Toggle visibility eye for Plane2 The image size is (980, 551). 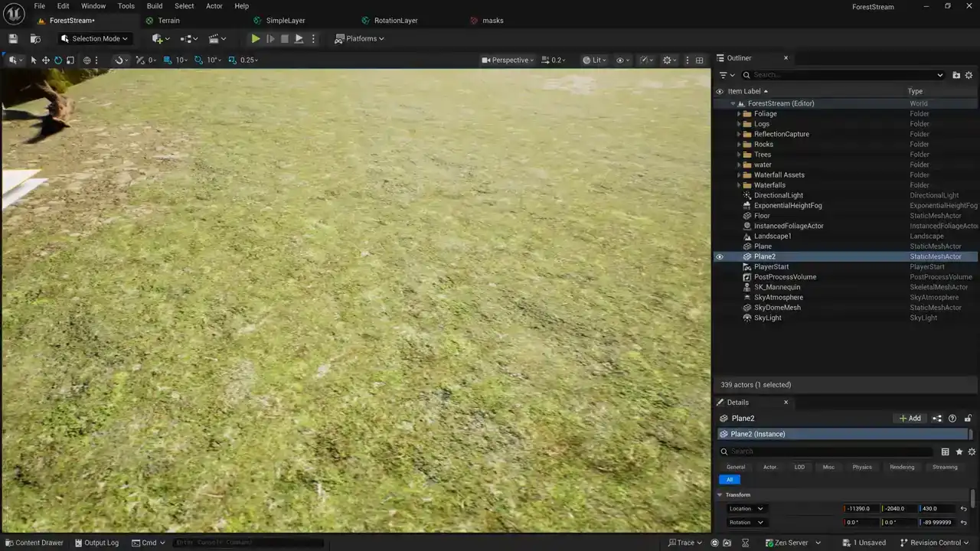pos(719,257)
